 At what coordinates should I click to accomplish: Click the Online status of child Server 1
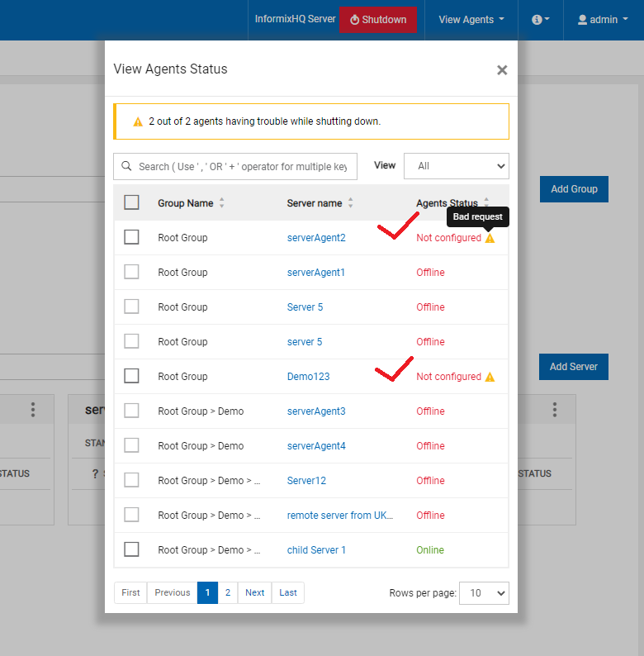click(x=430, y=550)
